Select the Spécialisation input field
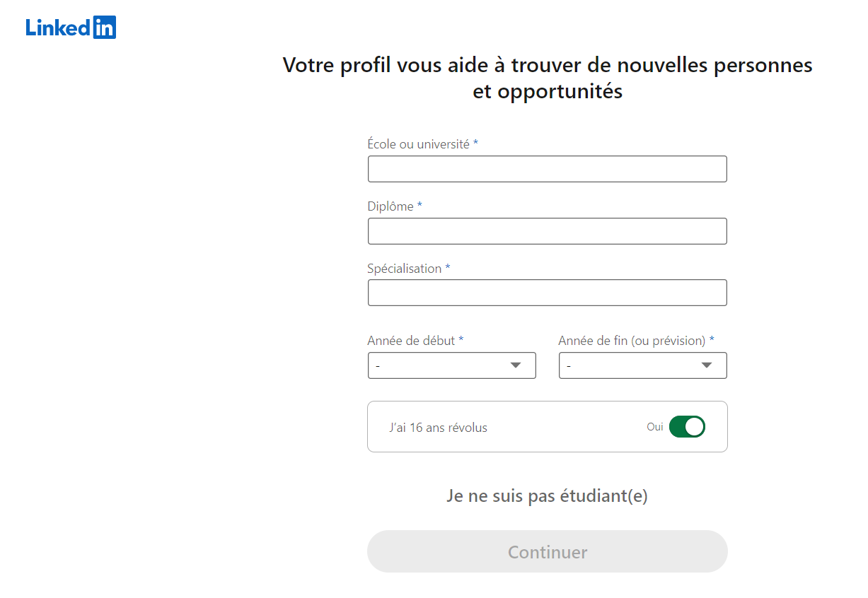 pyautogui.click(x=547, y=293)
